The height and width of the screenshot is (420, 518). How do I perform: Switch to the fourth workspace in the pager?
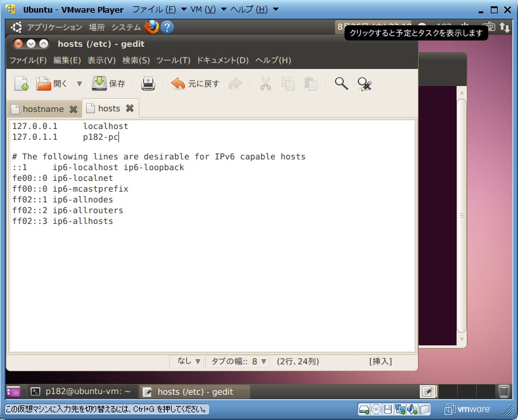485,392
